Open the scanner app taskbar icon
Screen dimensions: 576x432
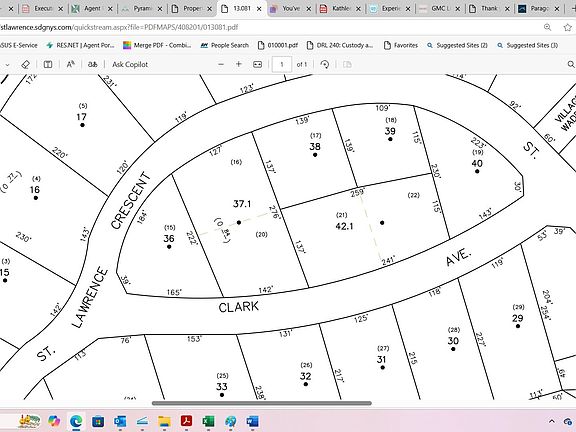(x=142, y=421)
